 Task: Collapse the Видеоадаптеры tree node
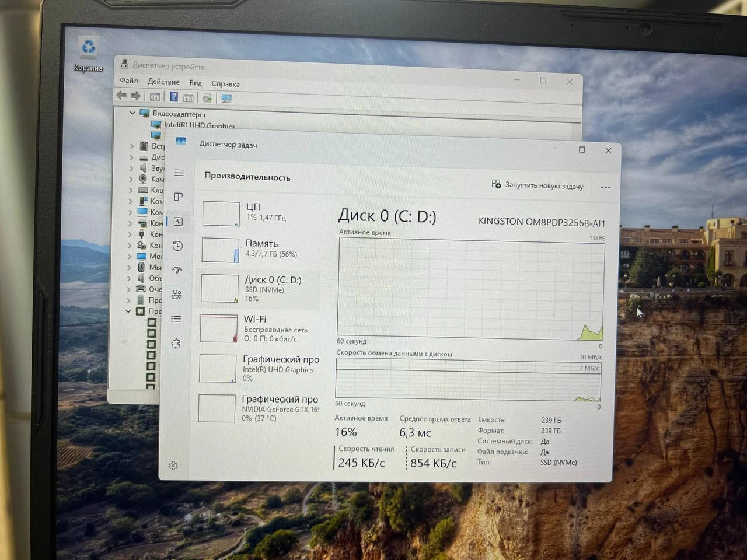(132, 113)
